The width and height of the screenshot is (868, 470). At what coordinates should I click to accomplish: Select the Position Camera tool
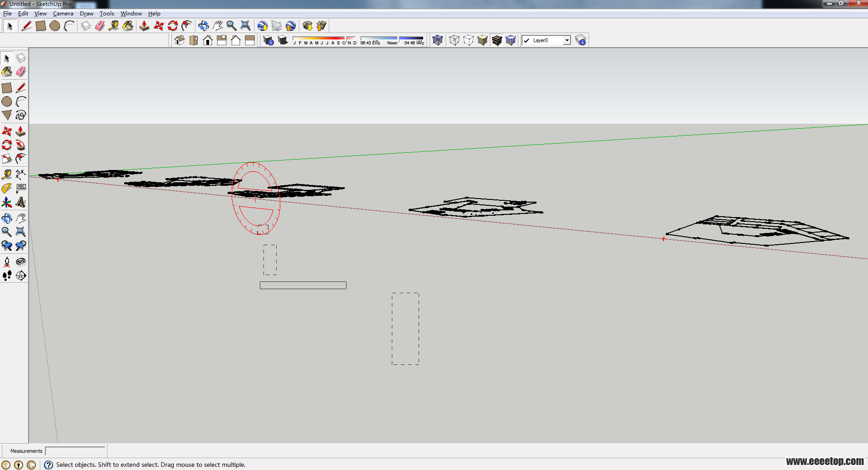pos(7,262)
